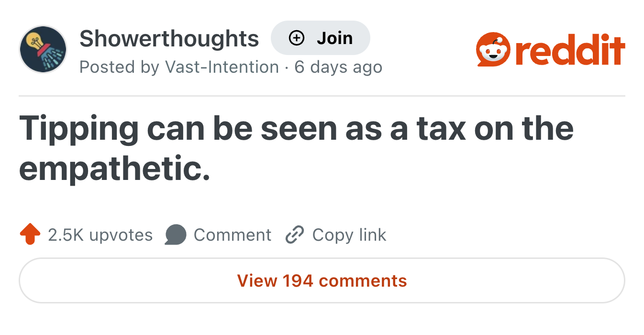Choose the Copy link text
The height and width of the screenshot is (335, 644).
point(349,235)
